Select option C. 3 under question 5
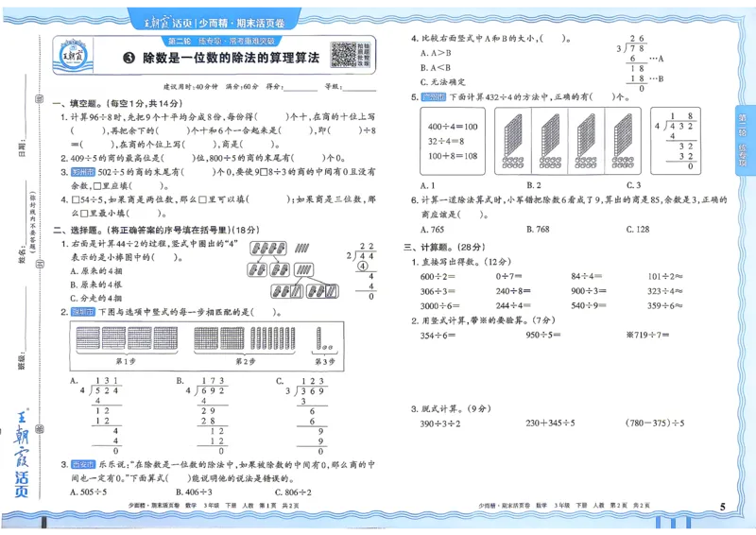Screen dimensions: 756x535 [x=633, y=185]
